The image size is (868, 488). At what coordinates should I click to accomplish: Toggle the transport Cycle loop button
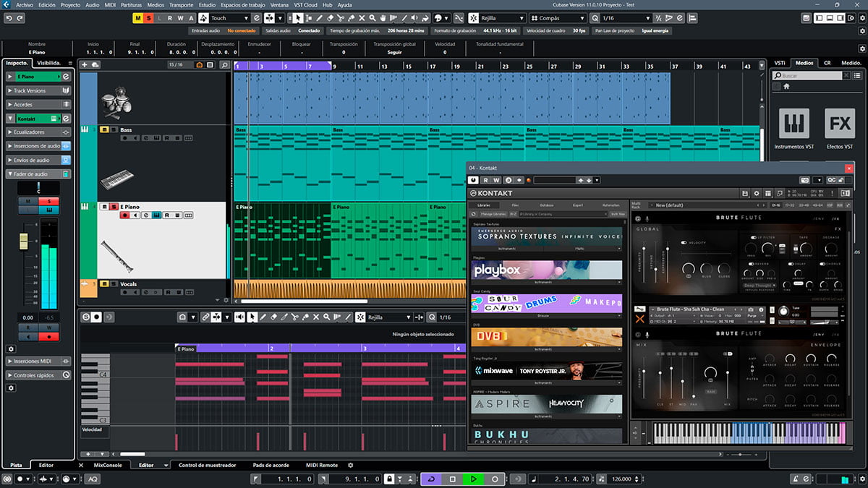pos(432,479)
